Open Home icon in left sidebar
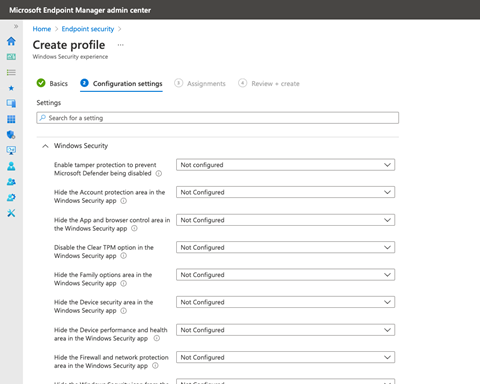480x384 pixels. click(11, 41)
